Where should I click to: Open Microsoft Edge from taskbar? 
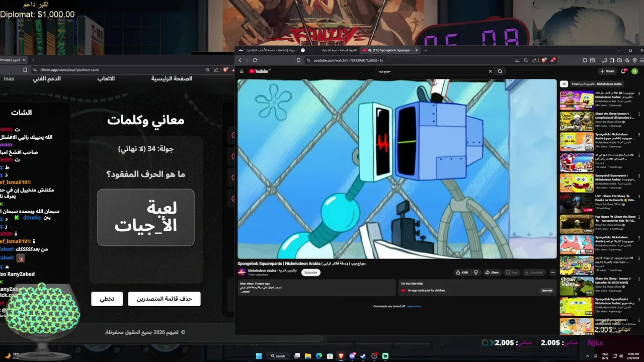point(319,356)
